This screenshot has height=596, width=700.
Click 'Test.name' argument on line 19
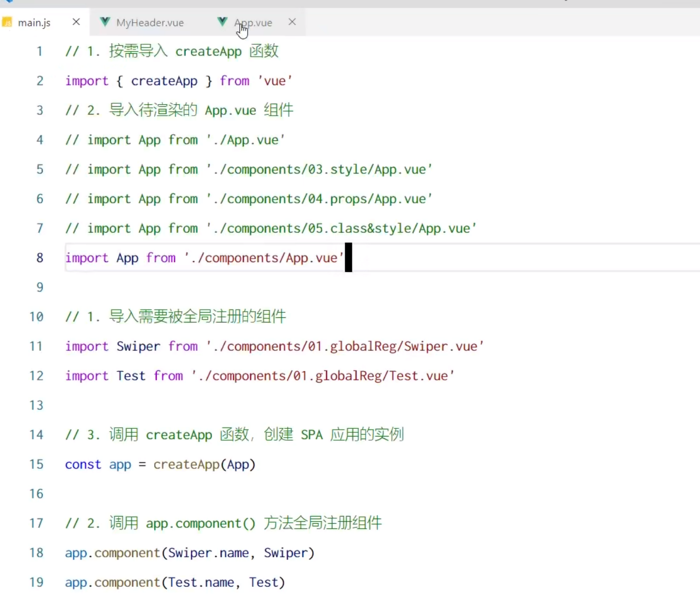tap(201, 582)
